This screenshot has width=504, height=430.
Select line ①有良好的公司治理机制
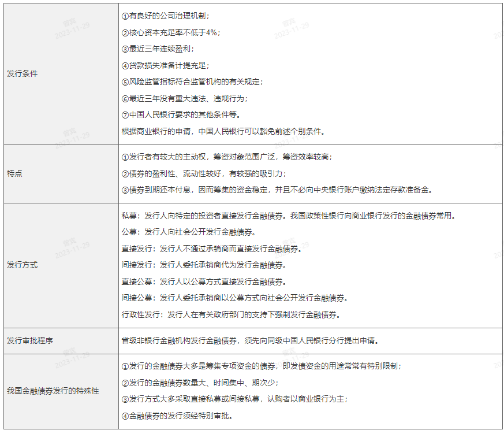point(166,16)
